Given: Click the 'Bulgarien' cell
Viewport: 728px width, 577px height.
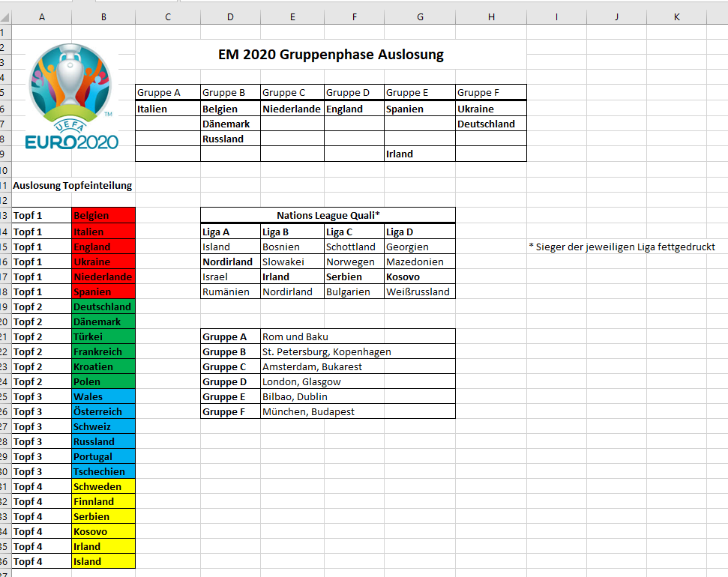Looking at the screenshot, I should pos(354,291).
